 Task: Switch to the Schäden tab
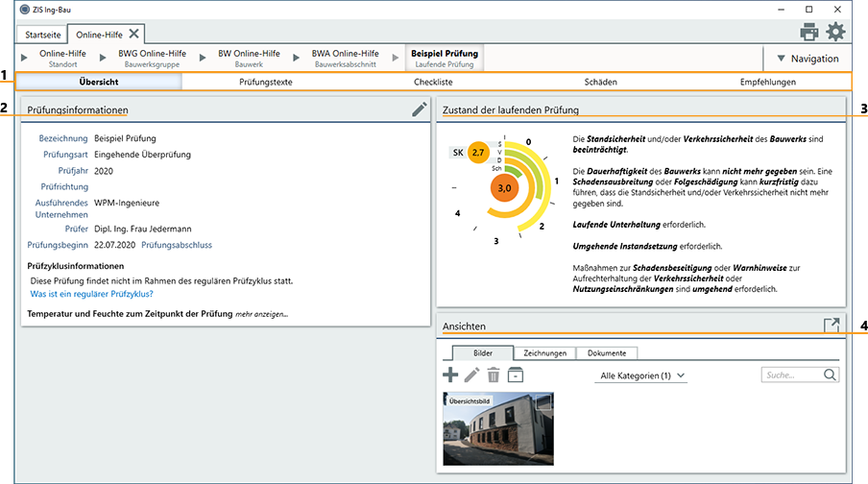tap(601, 83)
